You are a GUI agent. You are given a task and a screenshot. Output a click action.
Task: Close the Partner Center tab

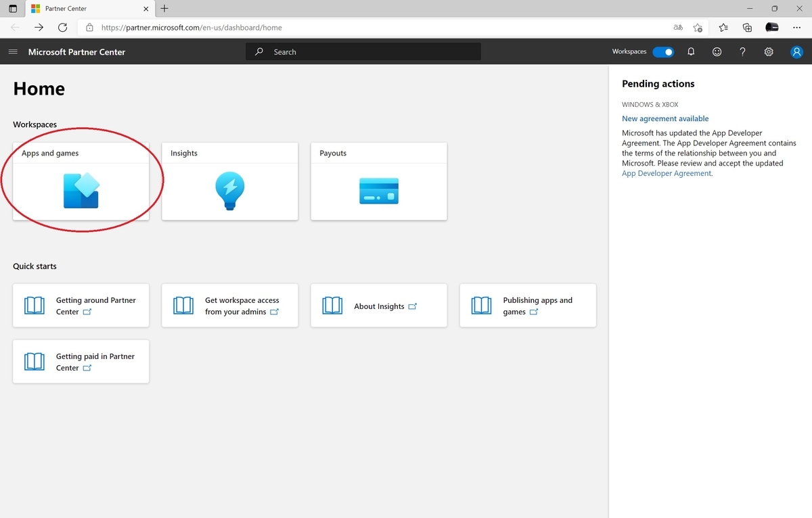click(146, 9)
